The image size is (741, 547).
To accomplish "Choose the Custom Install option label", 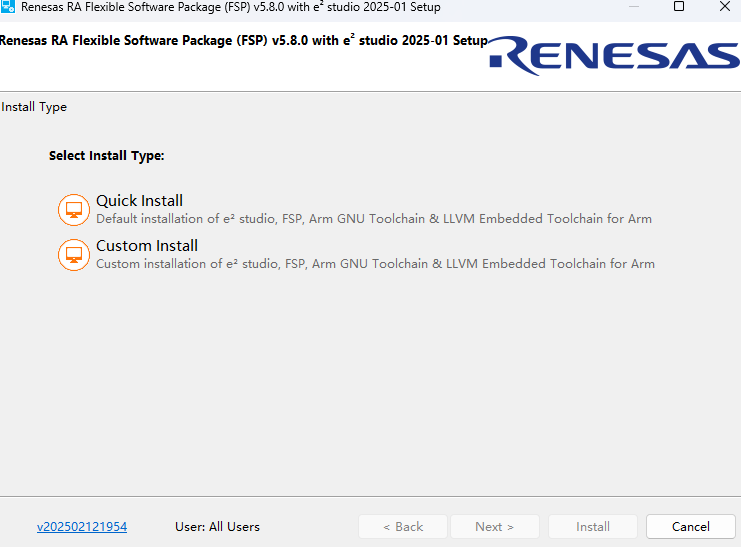I will [147, 246].
